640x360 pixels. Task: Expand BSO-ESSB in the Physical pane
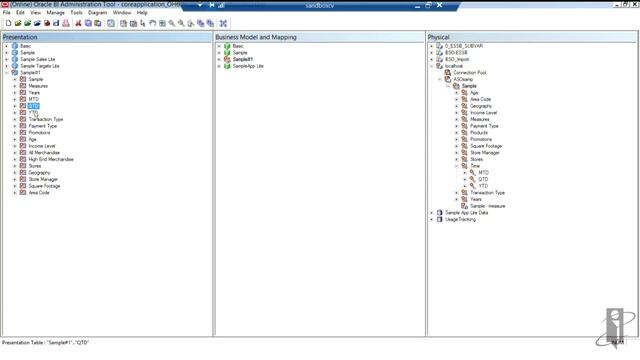tap(431, 53)
